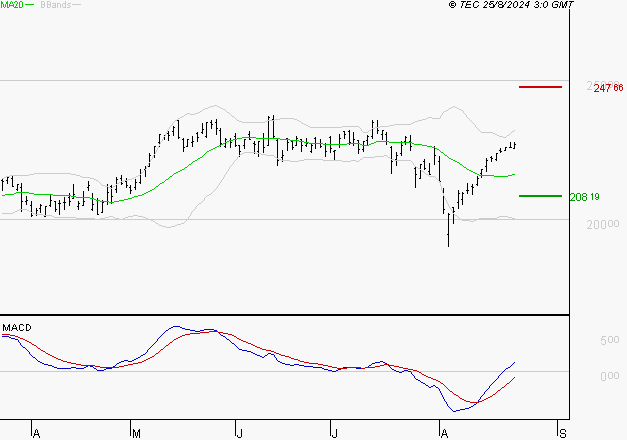The image size is (627, 440).
Task: Click the MACD 000 zero axis label
Action: [x=609, y=376]
